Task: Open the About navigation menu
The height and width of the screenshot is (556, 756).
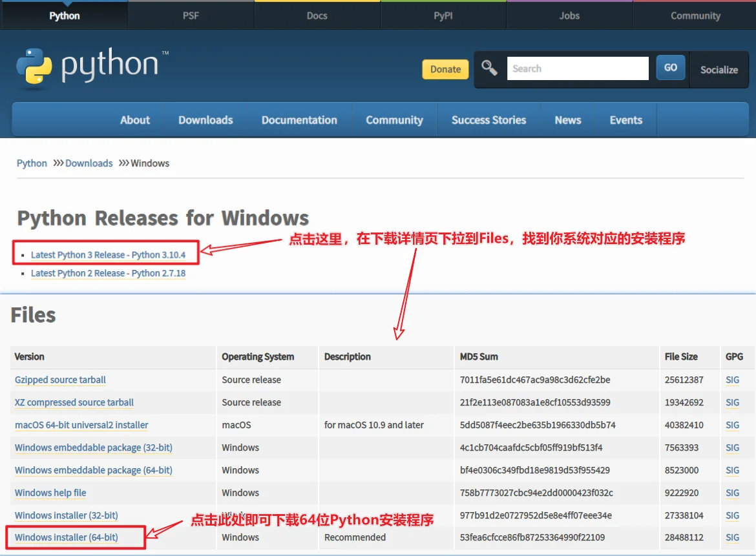Action: 135,120
